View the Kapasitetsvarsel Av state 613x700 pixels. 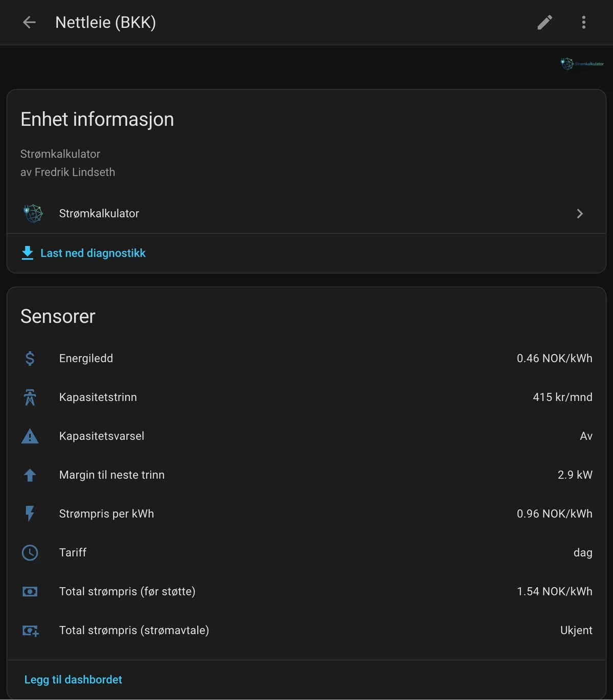[586, 436]
